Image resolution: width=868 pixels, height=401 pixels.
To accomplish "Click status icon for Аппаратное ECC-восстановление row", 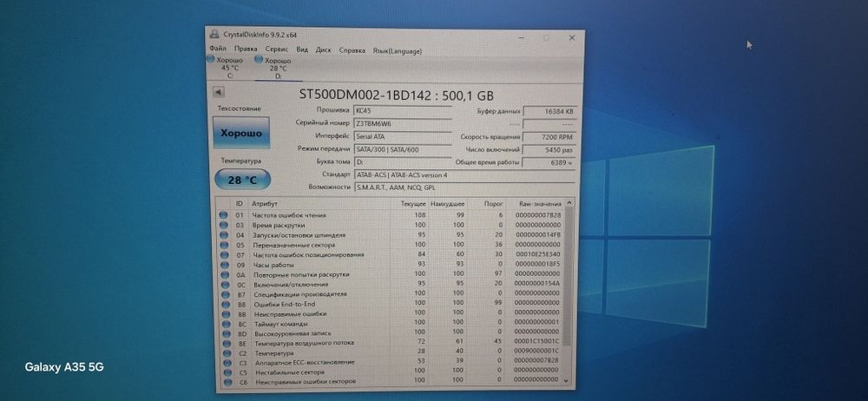I will (x=226, y=363).
